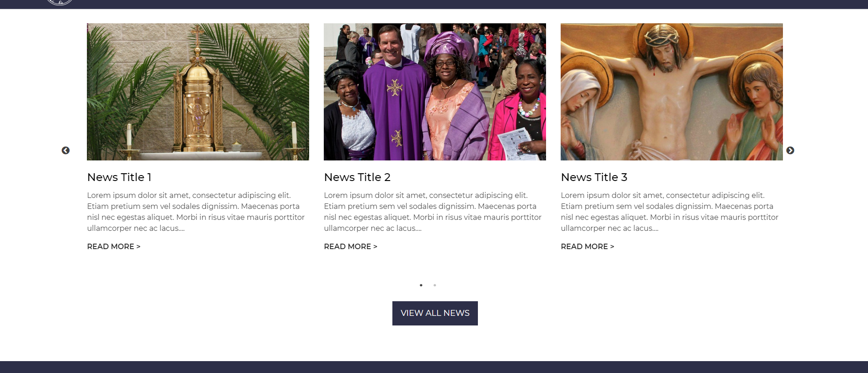The image size is (868, 373).
Task: Click the dark navy footer bar
Action: click(434, 367)
